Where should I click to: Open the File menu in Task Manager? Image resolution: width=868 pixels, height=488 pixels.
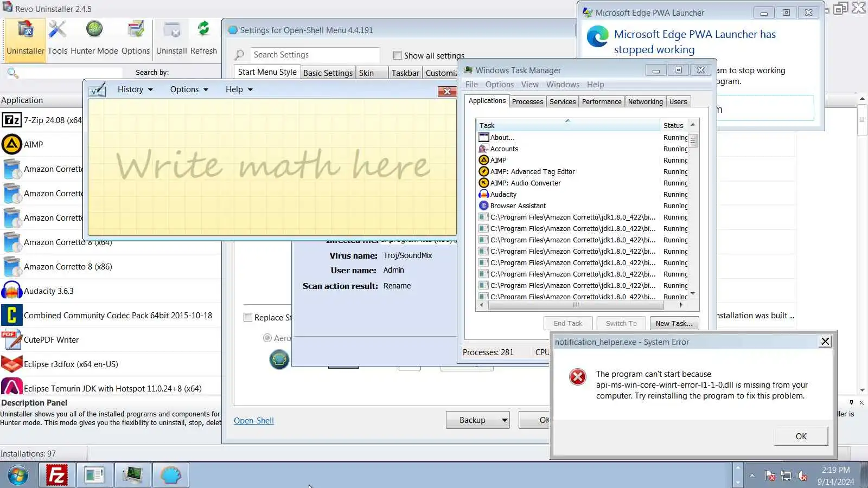[x=471, y=85]
